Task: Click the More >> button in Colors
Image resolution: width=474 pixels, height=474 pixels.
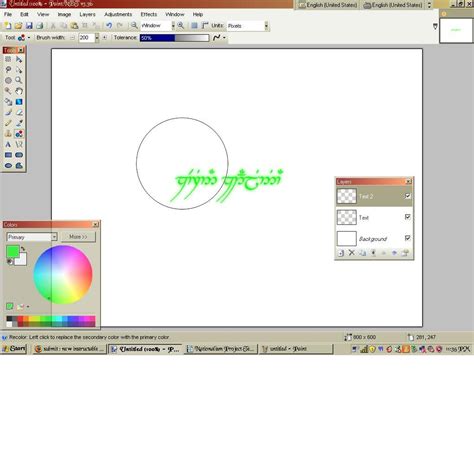Action: point(78,237)
